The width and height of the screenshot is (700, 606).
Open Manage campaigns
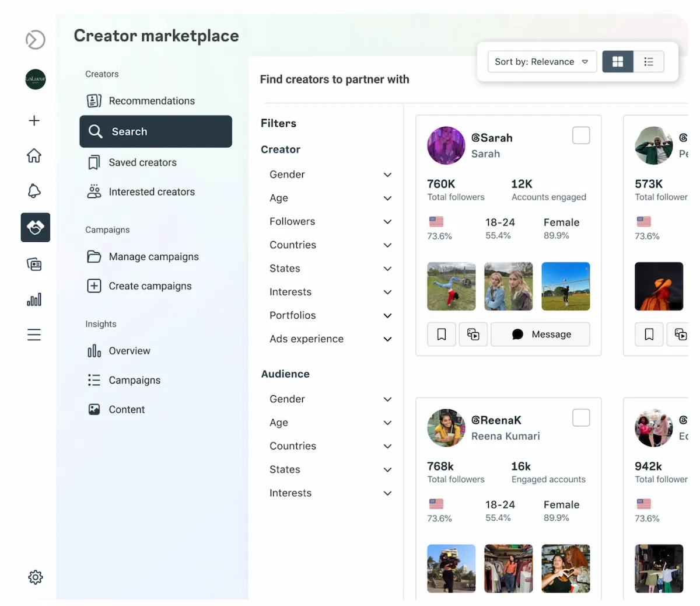[156, 256]
